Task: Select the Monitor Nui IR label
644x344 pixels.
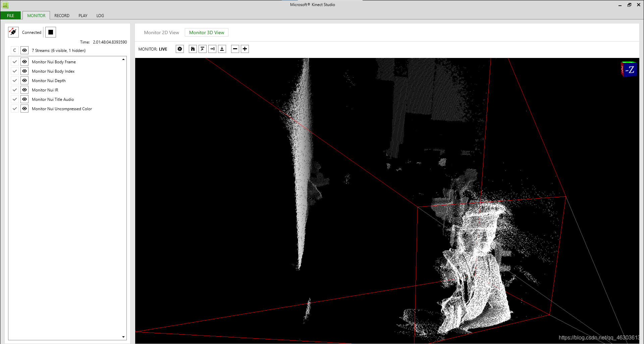Action: coord(45,90)
